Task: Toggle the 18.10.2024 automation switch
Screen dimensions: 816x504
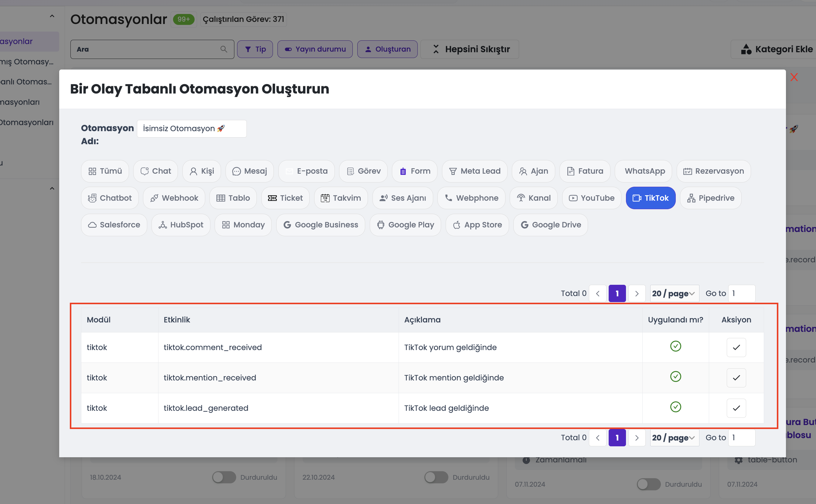Action: (x=224, y=477)
